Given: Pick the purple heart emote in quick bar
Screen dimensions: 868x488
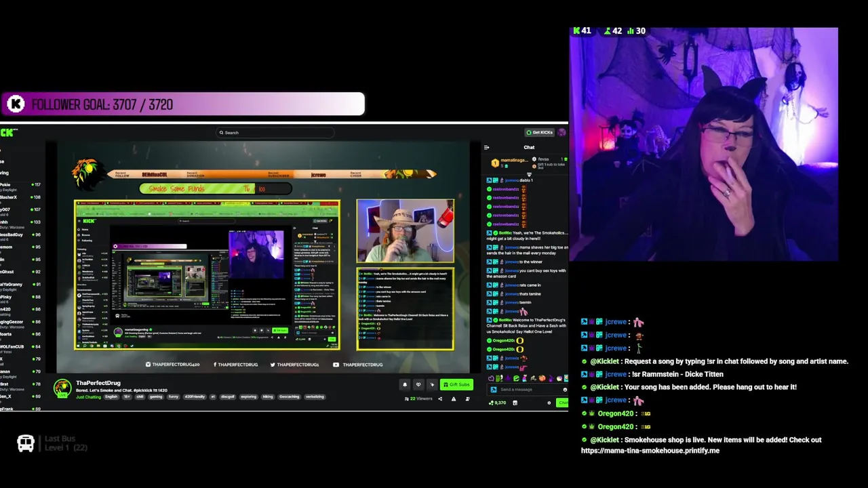Looking at the screenshot, I should click(x=491, y=378).
